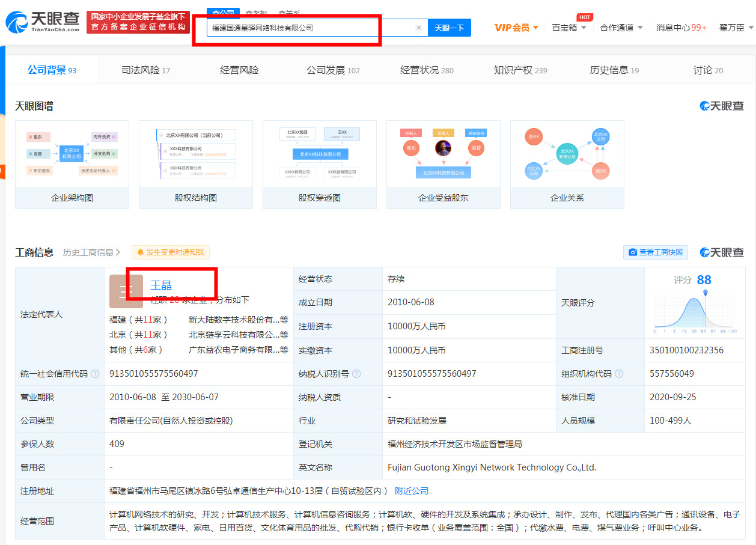Click the founding date 2010-06-08
Viewport: 756px width, 545px height.
(x=411, y=302)
